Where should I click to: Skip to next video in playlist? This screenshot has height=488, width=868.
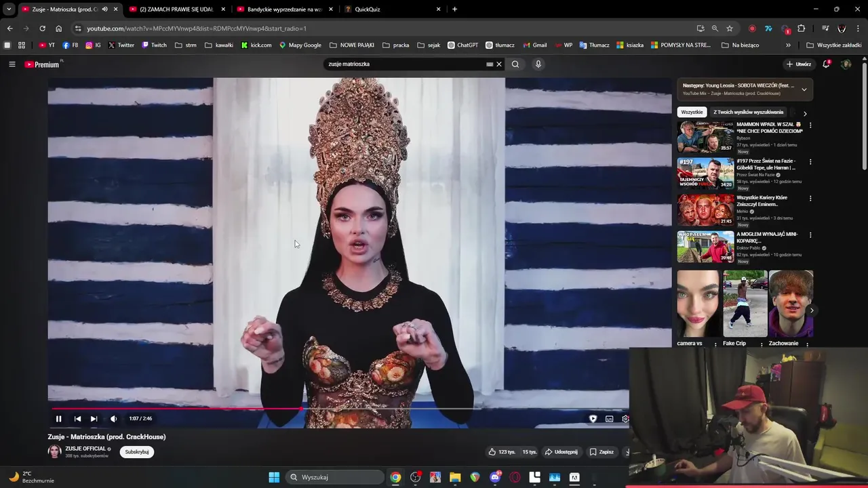94,419
